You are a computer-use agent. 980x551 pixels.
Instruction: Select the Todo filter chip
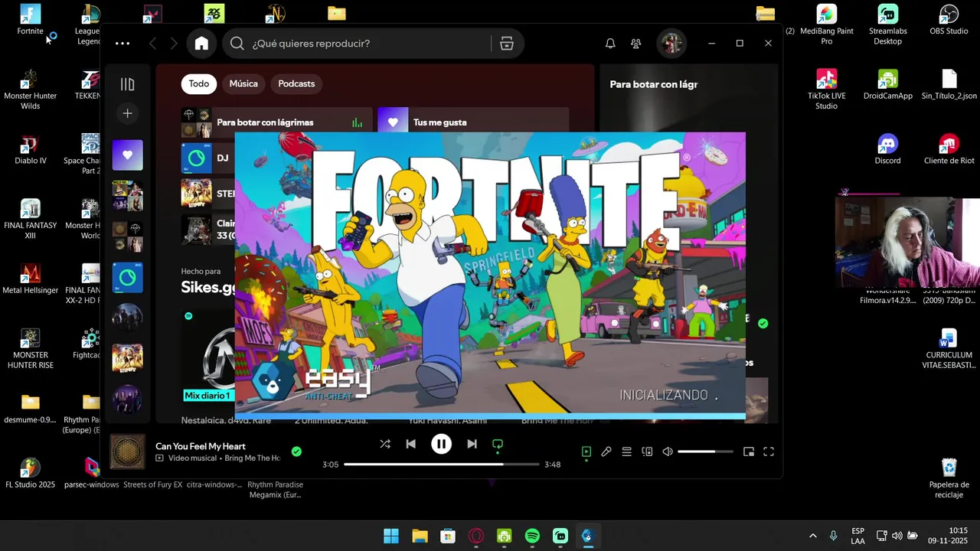[x=199, y=84]
